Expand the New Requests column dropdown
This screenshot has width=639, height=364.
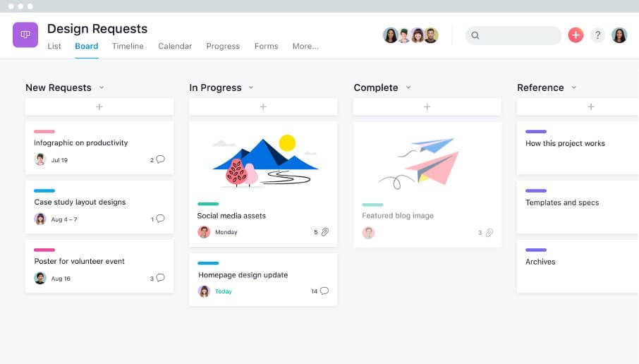[102, 87]
